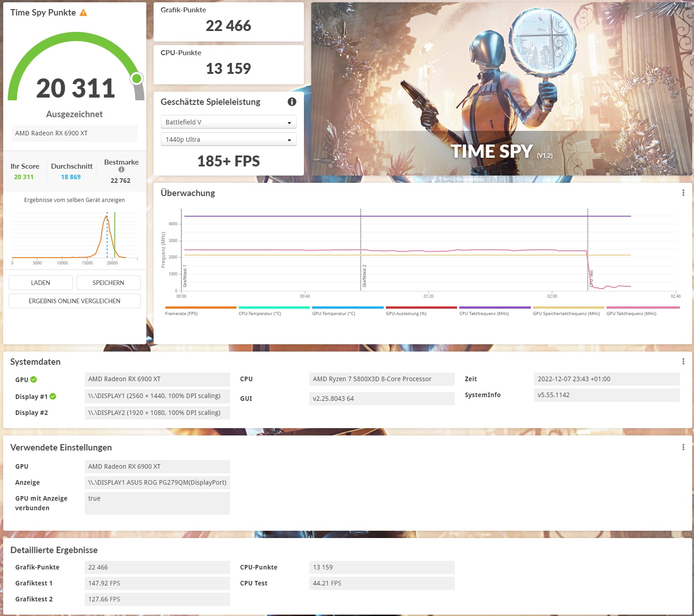Click the 185+ FPS estimate
The height and width of the screenshot is (616, 694).
228,161
